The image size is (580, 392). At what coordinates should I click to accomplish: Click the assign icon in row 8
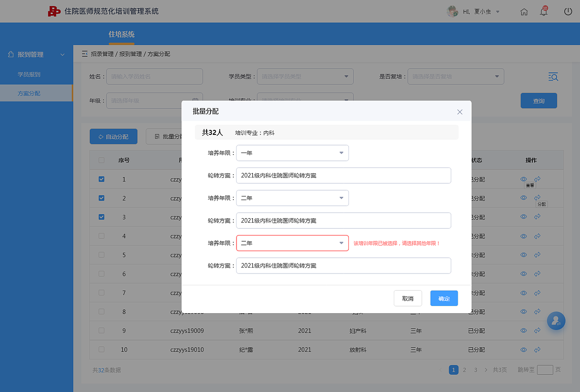pyautogui.click(x=537, y=311)
